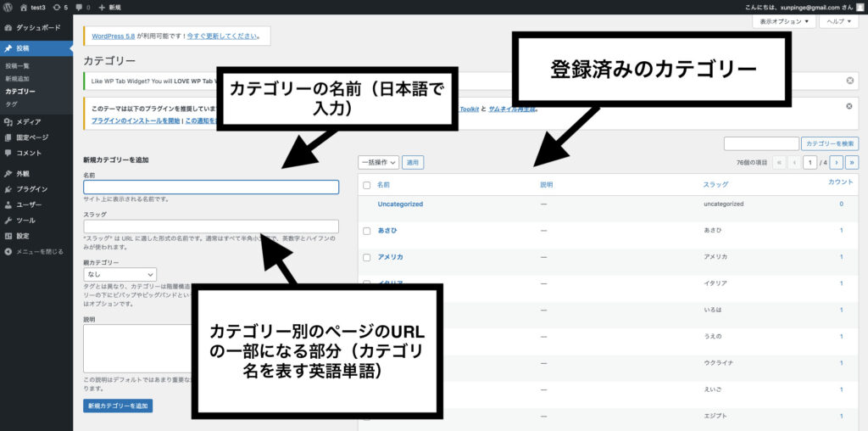Open the WordPress logo menu
Viewport: 868px width, 431px height.
[8, 7]
